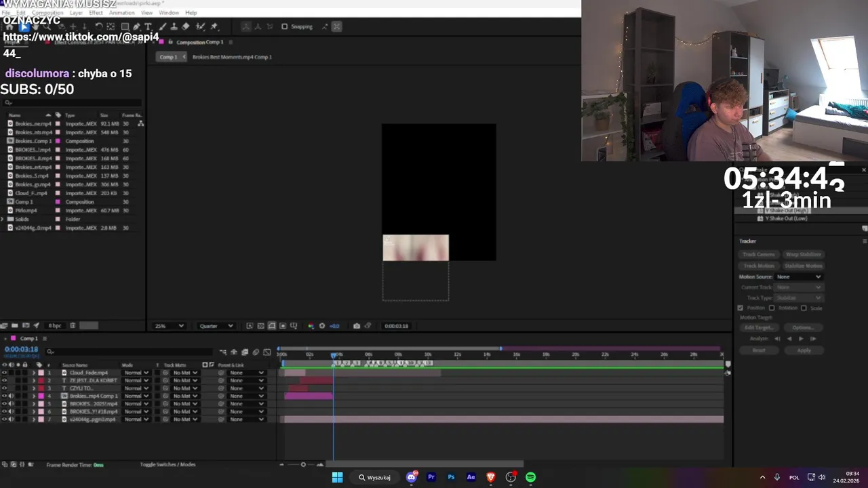Select the Brush tool
868x488 pixels.
[163, 26]
